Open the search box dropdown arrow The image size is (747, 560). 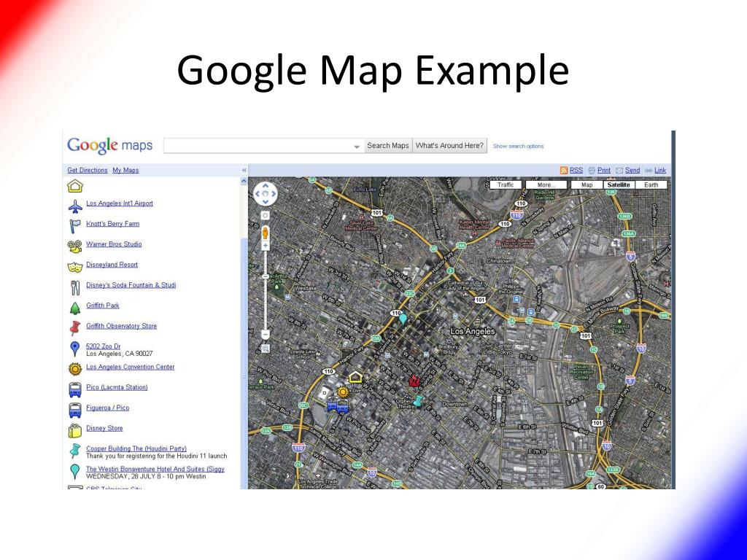click(356, 147)
